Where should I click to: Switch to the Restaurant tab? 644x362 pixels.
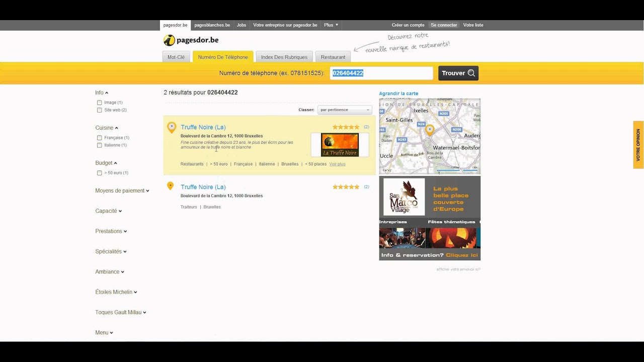tap(333, 57)
